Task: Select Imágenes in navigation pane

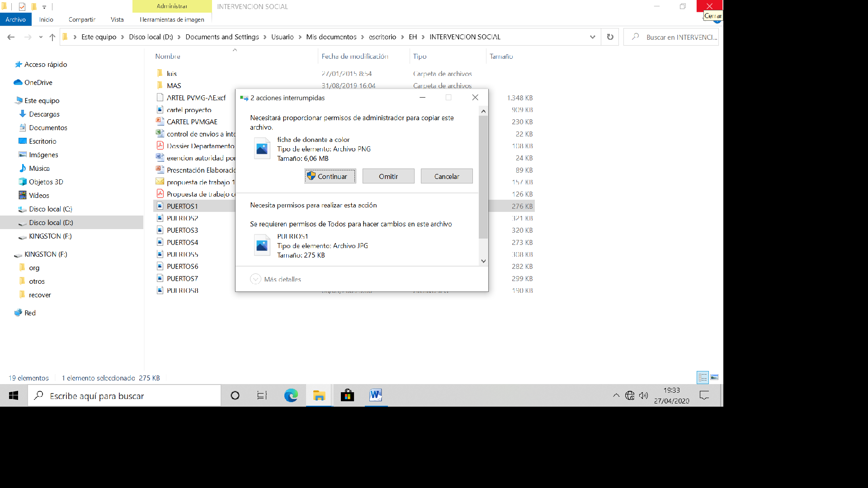Action: tap(43, 155)
